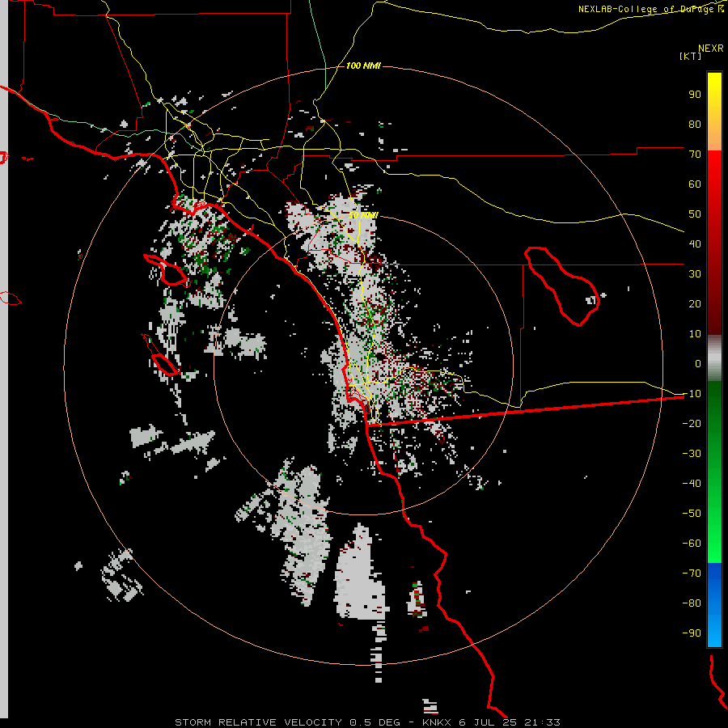Viewport: 728px width, 728px height.
Task: Click the NEXR label above the color scale
Action: pos(710,49)
